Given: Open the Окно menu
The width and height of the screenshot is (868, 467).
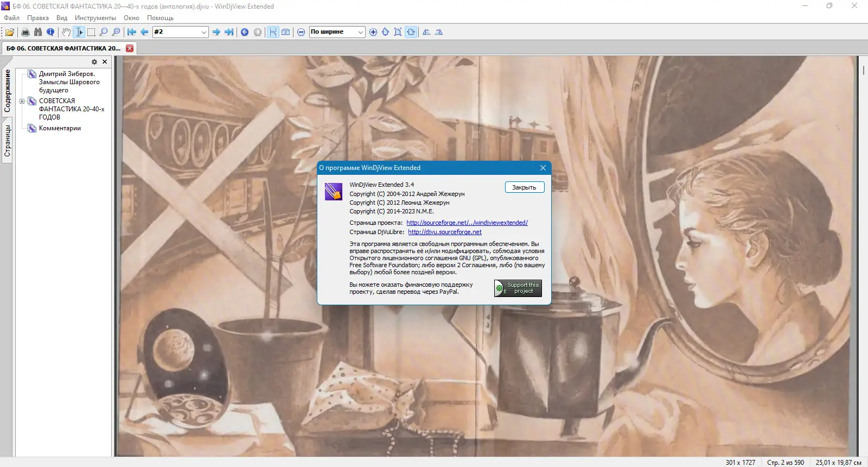Looking at the screenshot, I should pyautogui.click(x=131, y=18).
